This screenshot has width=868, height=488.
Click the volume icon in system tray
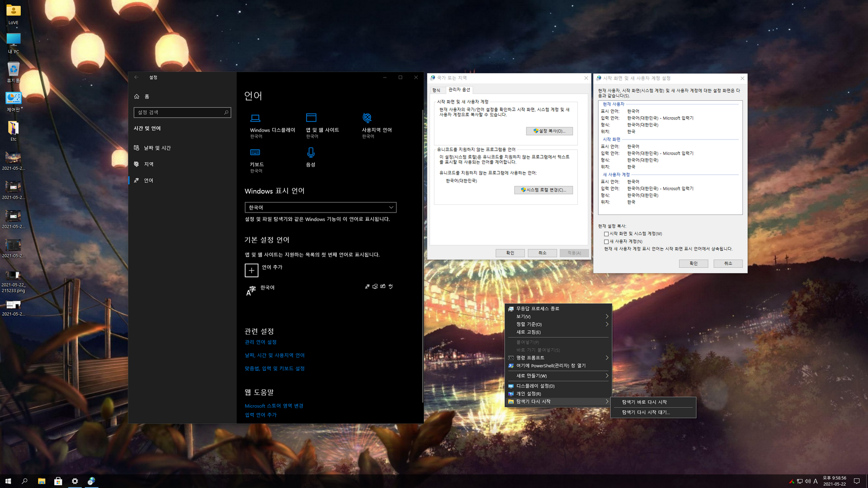pyautogui.click(x=807, y=481)
